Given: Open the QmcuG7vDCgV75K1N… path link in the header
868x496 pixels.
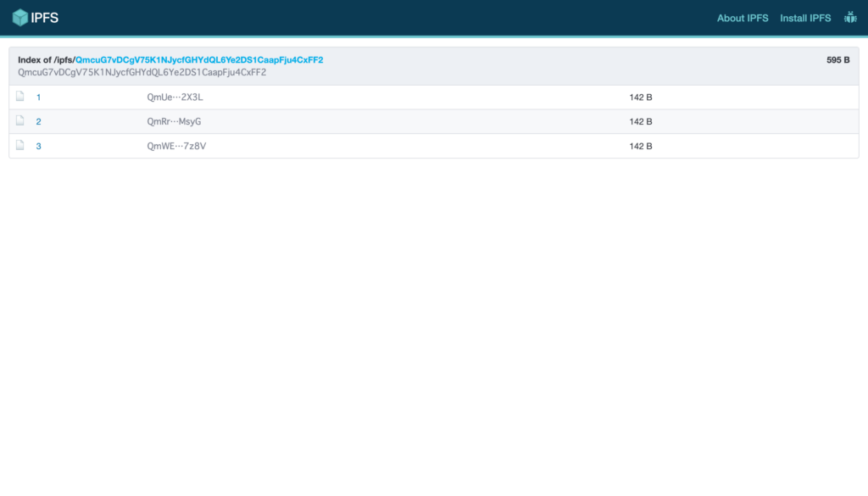Looking at the screenshot, I should coord(198,60).
